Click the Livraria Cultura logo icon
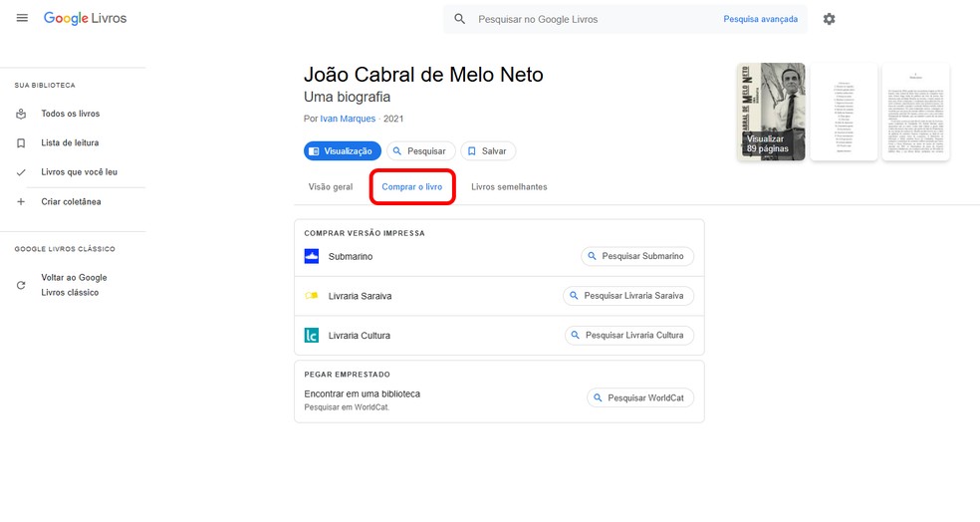Viewport: 980px width, 522px height. pos(312,335)
